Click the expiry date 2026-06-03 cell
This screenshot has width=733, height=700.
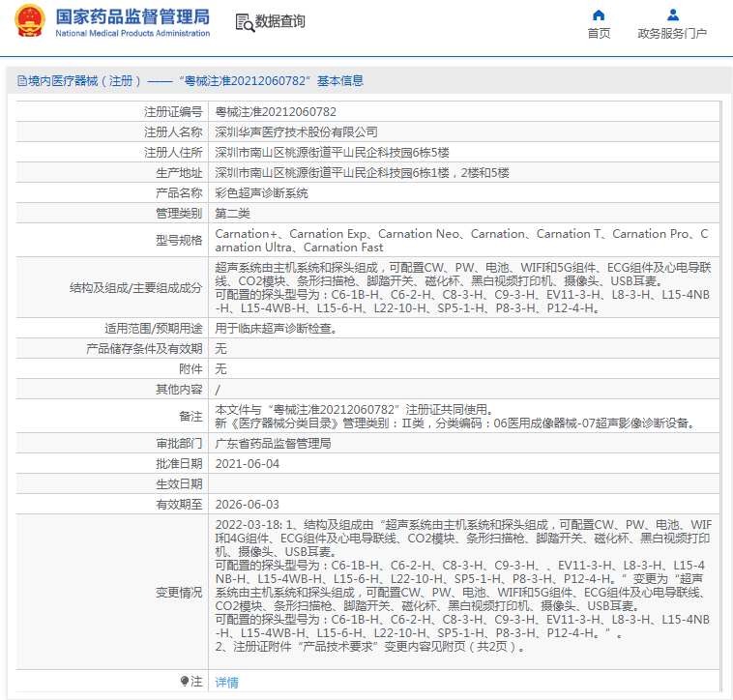247,504
